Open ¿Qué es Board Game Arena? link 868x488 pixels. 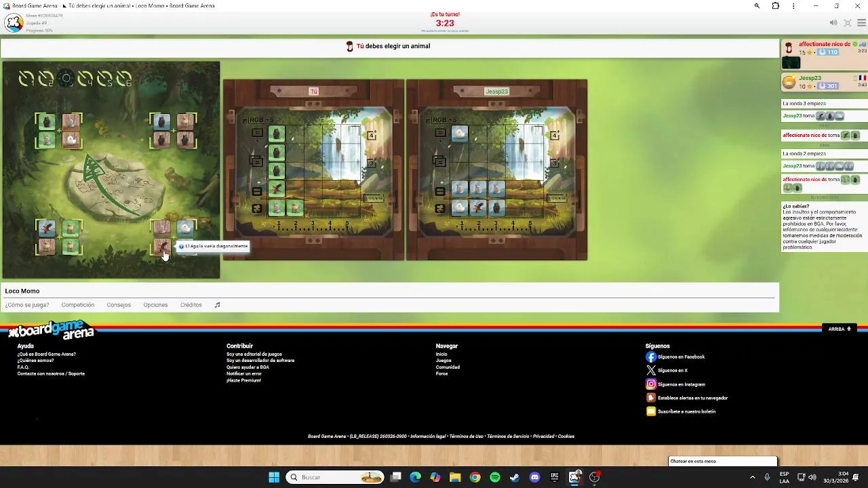[47, 354]
